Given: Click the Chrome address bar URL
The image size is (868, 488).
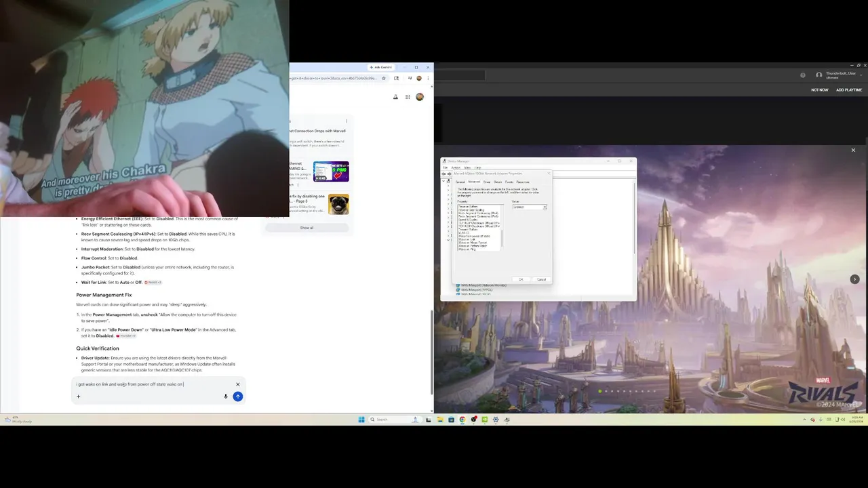Looking at the screenshot, I should 334,78.
